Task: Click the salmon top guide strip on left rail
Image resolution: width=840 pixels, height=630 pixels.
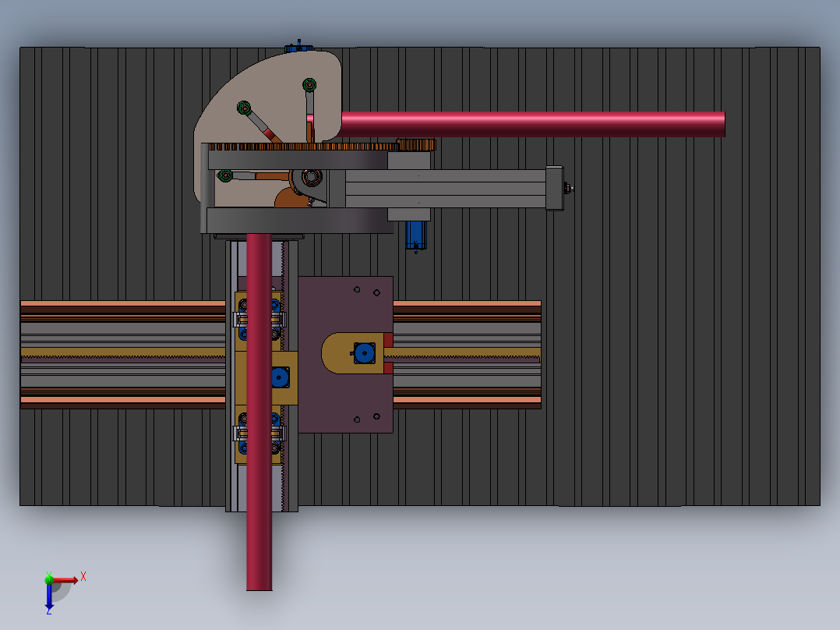Action: (122, 303)
